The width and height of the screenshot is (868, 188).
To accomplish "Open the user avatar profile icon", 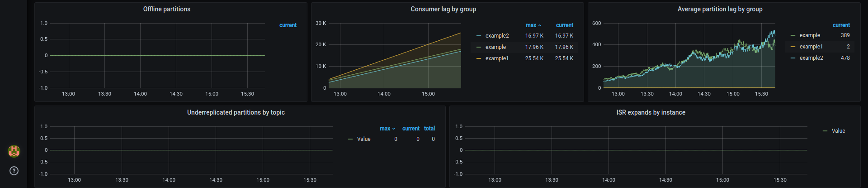I will pyautogui.click(x=14, y=151).
